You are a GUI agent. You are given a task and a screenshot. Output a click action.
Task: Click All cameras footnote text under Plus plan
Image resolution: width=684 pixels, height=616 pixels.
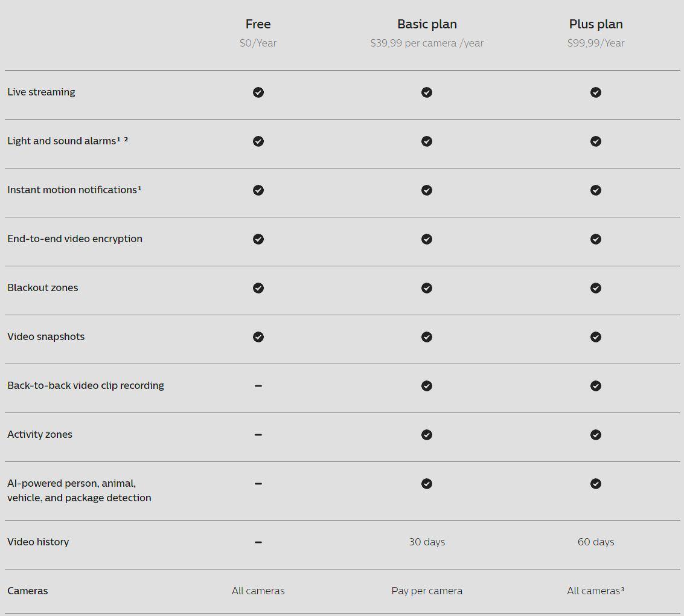[596, 591]
